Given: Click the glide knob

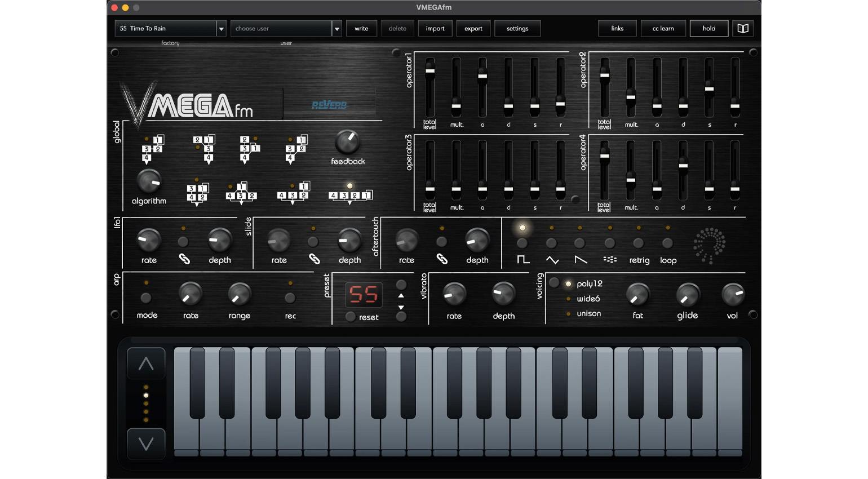Looking at the screenshot, I should click(688, 295).
